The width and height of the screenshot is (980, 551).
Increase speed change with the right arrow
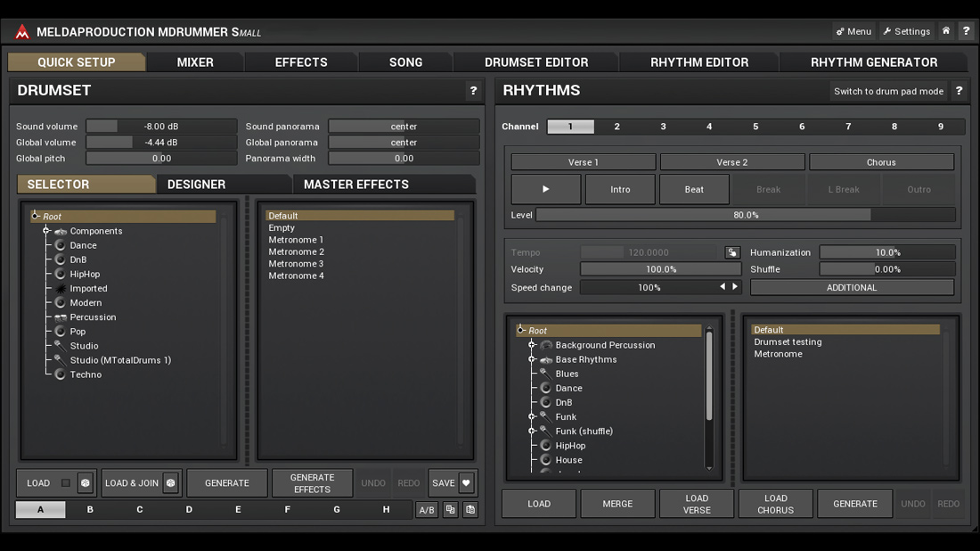coord(735,286)
